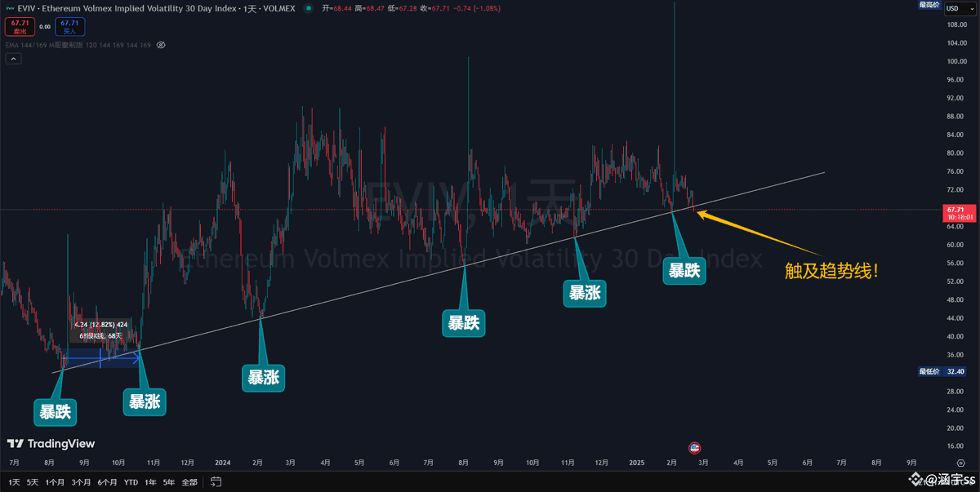980x492 pixels.
Task: Click the TradingView logo
Action: tap(51, 444)
